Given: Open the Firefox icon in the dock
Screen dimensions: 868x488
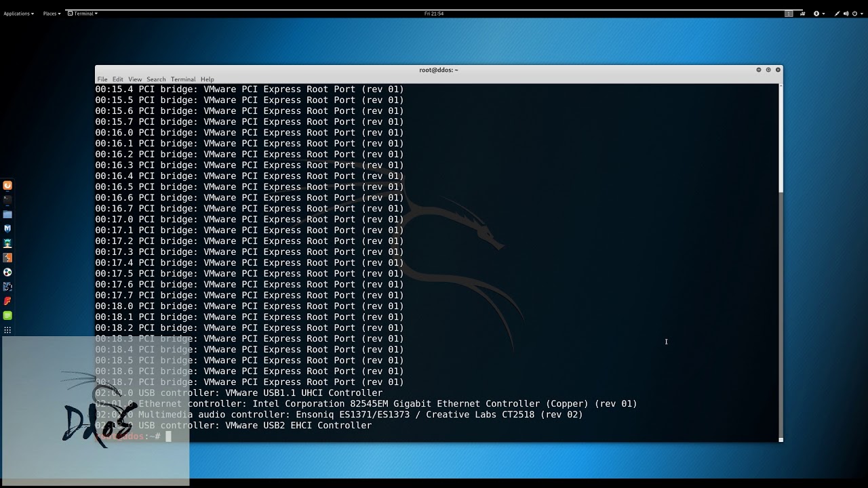Looking at the screenshot, I should tap(7, 186).
